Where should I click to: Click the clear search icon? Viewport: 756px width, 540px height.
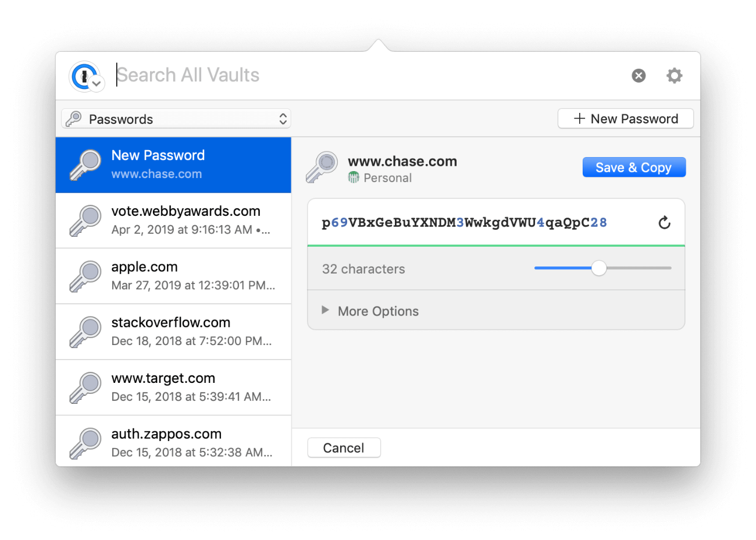point(639,75)
